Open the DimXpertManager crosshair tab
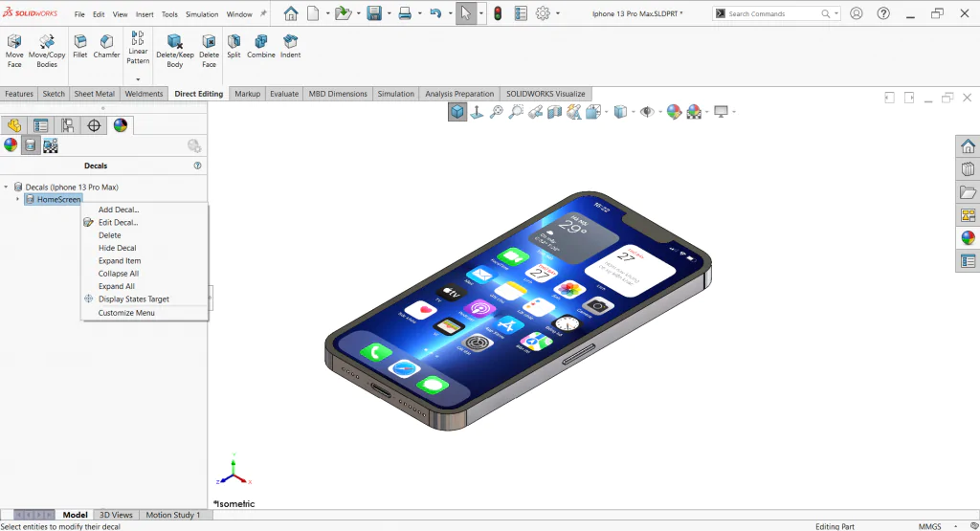The height and width of the screenshot is (531, 980). coord(94,125)
